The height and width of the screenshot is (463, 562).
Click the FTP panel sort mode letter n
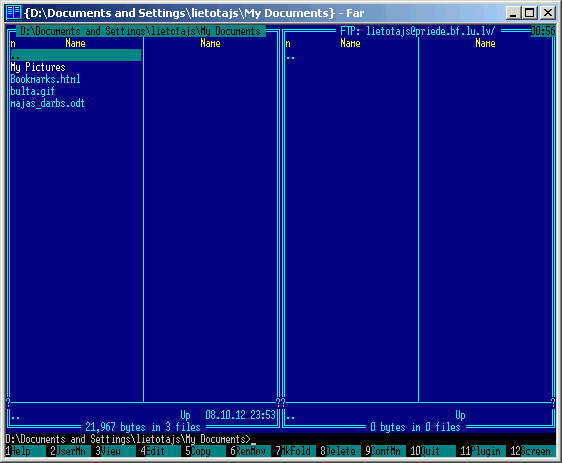click(288, 44)
